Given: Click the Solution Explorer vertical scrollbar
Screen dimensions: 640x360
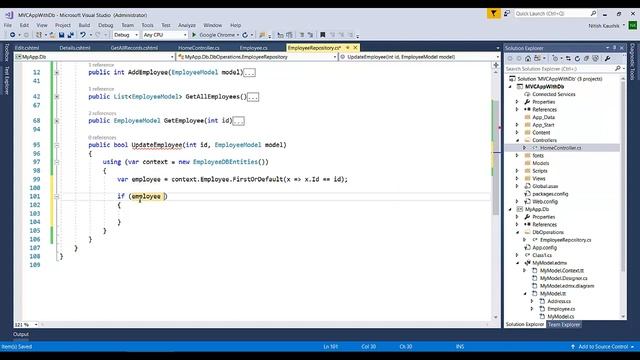Looking at the screenshot, I should point(623,176).
